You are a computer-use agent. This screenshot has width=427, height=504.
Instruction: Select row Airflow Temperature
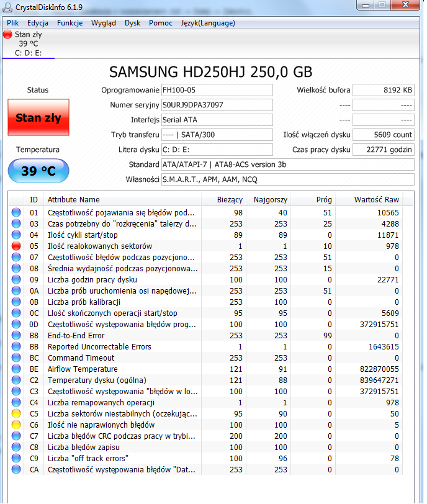[x=205, y=369]
